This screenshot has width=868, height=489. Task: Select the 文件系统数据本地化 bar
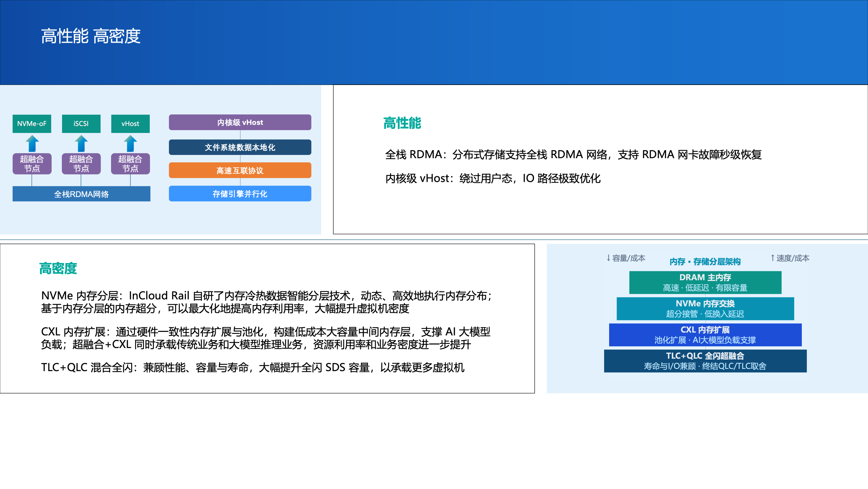point(240,147)
